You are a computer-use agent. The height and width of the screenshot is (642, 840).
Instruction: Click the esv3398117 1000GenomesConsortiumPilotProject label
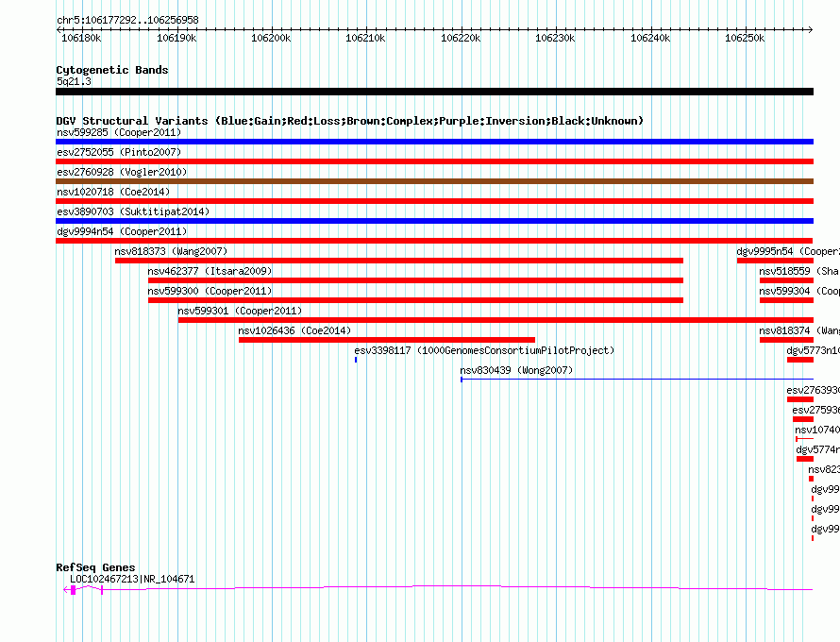(x=484, y=350)
